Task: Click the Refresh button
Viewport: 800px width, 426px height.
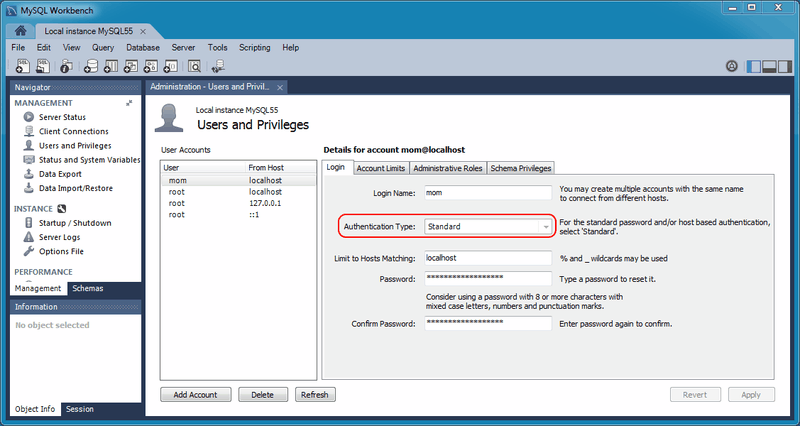Action: pyautogui.click(x=314, y=395)
